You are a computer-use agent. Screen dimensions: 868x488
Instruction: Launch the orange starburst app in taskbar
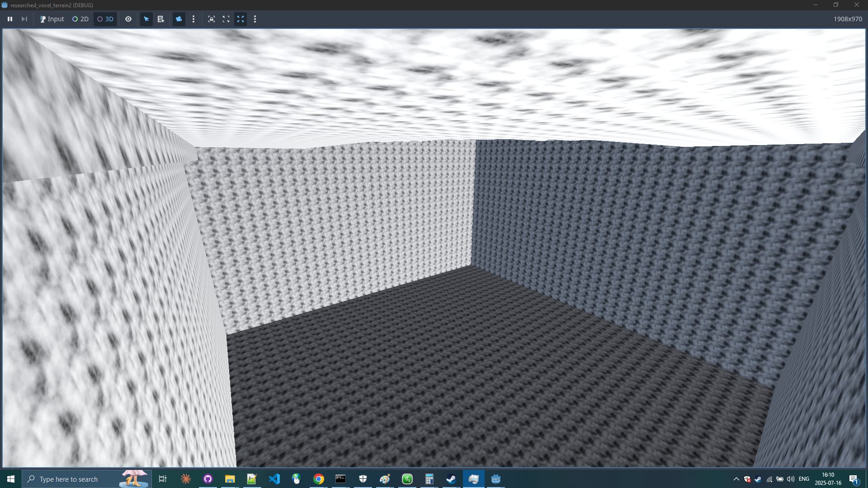pyautogui.click(x=185, y=479)
